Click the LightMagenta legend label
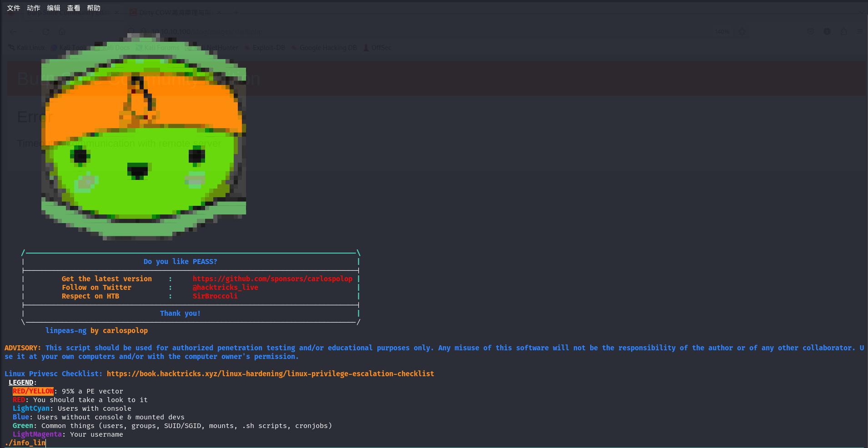Image resolution: width=868 pixels, height=448 pixels. pos(37,434)
